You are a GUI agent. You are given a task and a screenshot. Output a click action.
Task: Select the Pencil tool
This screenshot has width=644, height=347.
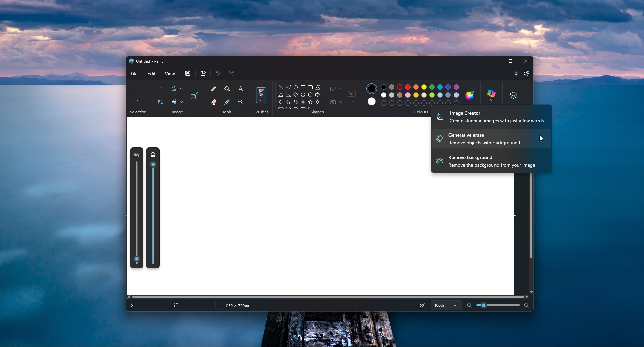click(x=214, y=88)
